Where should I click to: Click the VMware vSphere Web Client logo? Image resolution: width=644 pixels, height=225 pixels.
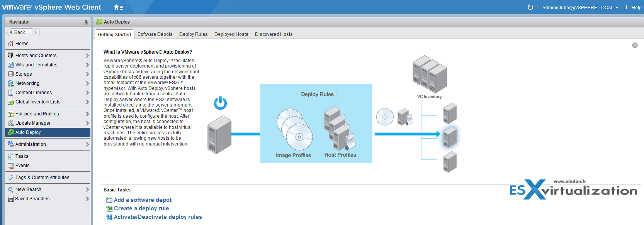pyautogui.click(x=51, y=7)
